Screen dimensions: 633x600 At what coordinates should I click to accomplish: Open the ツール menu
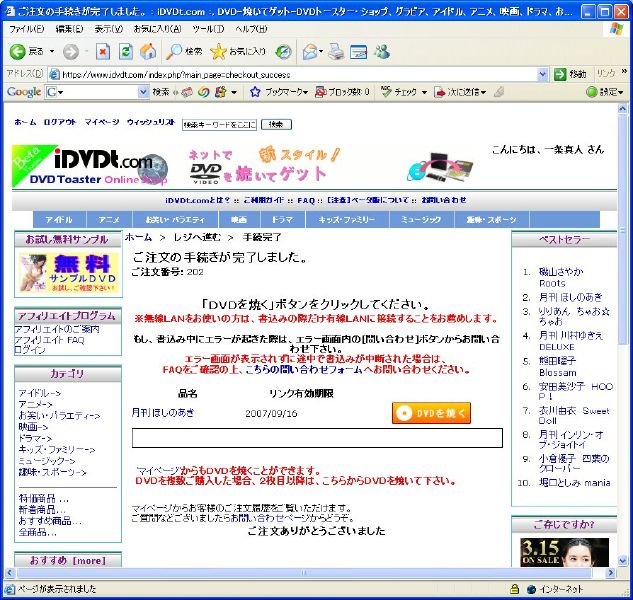(208, 29)
